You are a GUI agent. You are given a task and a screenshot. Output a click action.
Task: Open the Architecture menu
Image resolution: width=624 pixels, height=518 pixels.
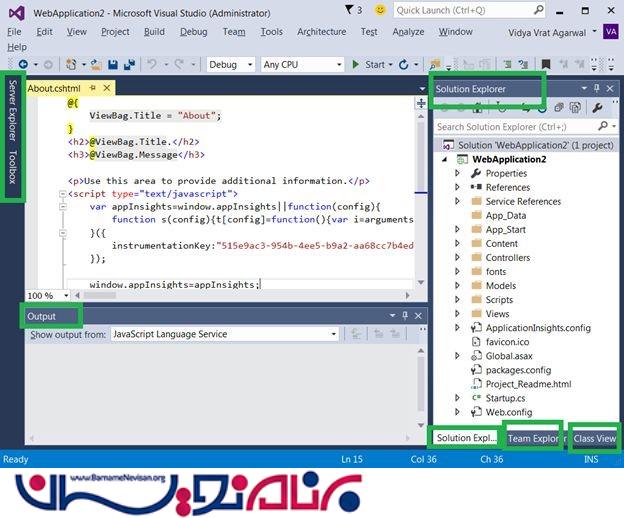tap(321, 31)
